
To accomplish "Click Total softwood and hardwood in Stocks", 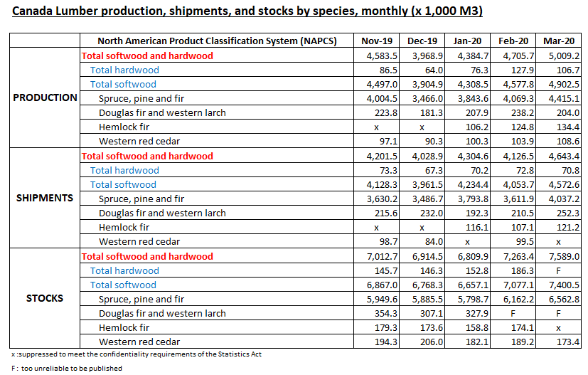I will [147, 256].
